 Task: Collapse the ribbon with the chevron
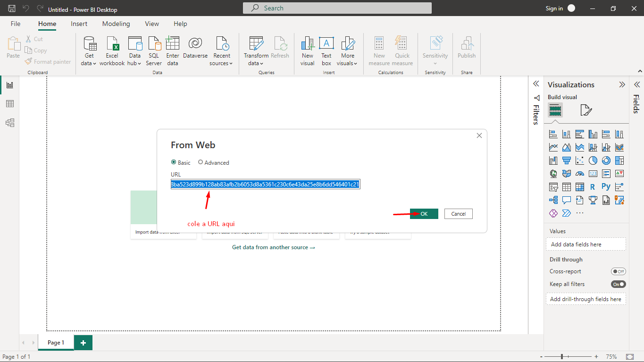pyautogui.click(x=639, y=71)
